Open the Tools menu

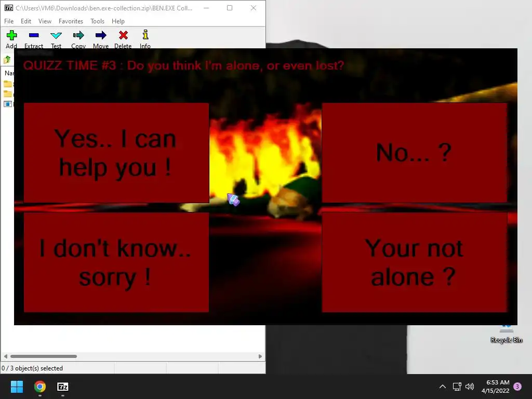[x=97, y=21]
